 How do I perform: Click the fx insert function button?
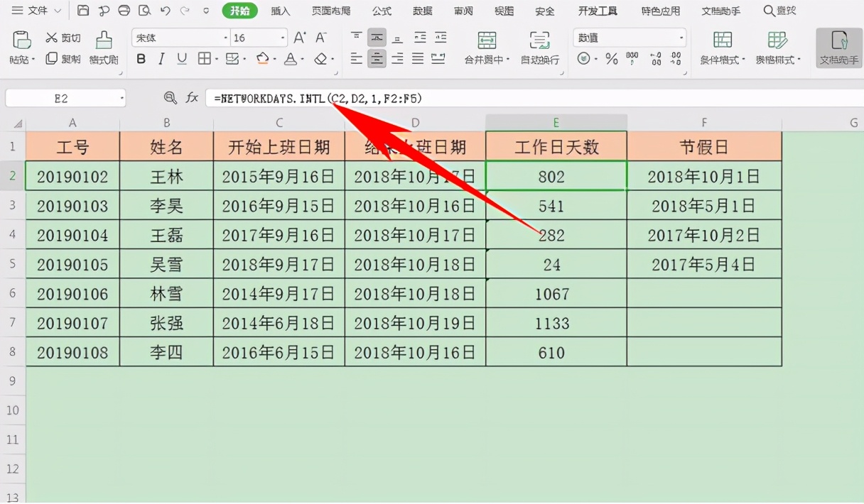[x=192, y=98]
